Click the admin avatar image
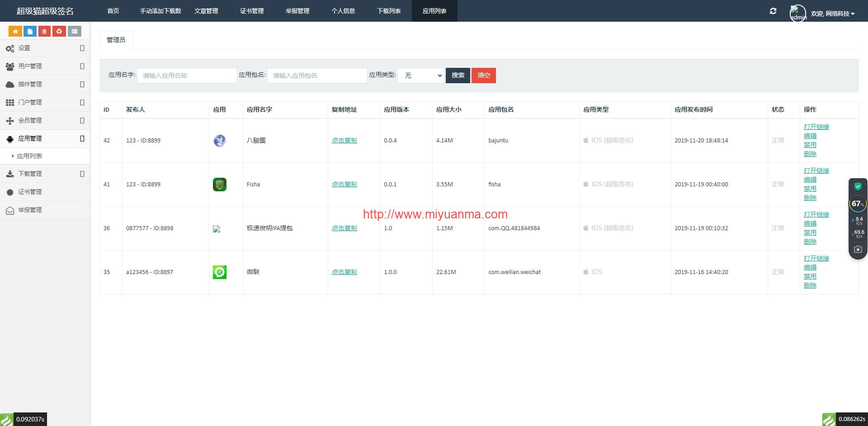Screen dimensions: 868x426 (798, 13)
